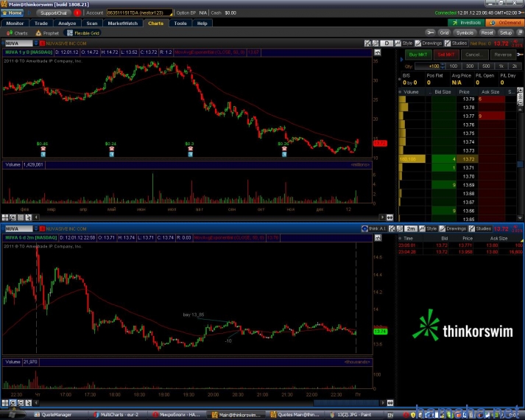Click the top chart NUVA symbol field
This screenshot has width=525, height=420.
(x=18, y=43)
